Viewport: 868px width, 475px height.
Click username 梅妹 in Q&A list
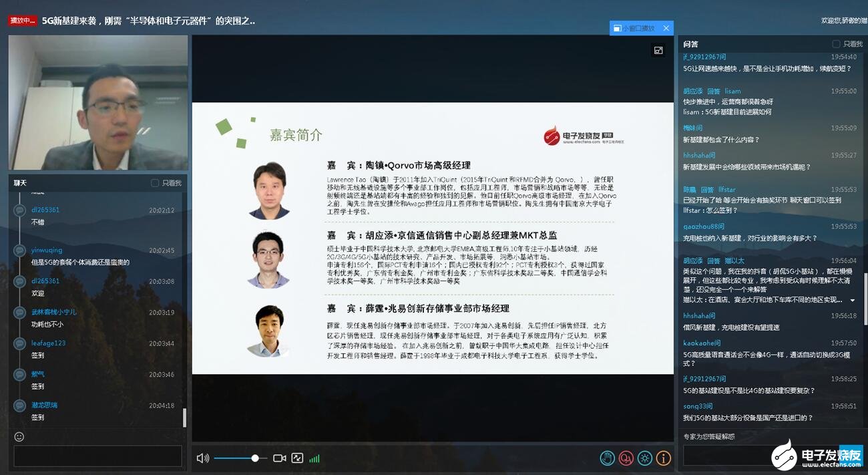tap(693, 128)
